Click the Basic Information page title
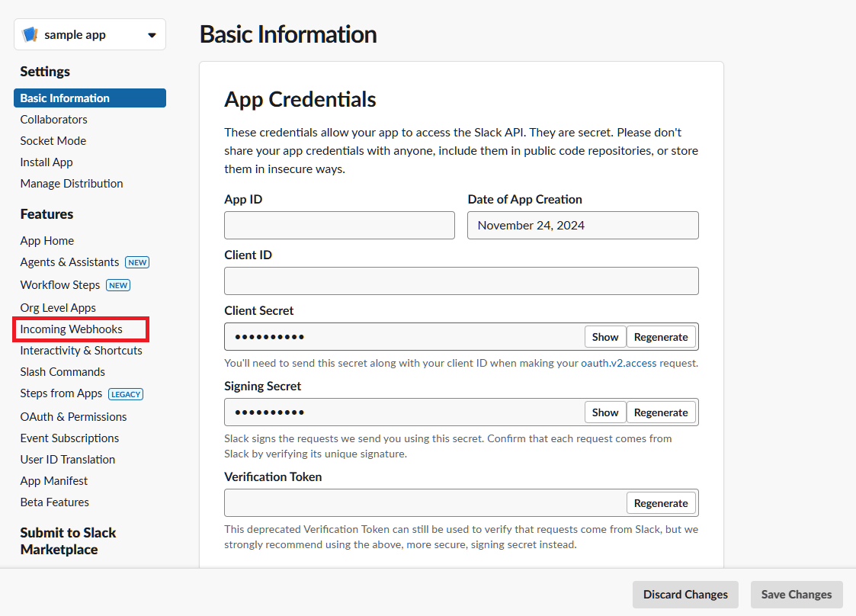The height and width of the screenshot is (616, 856). [x=288, y=34]
